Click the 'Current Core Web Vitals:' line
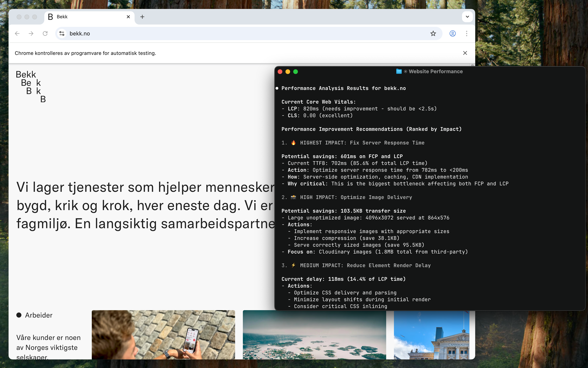This screenshot has width=588, height=368. click(318, 102)
